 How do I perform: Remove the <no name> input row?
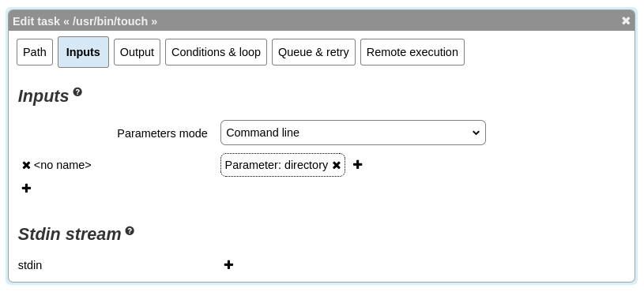click(x=26, y=165)
